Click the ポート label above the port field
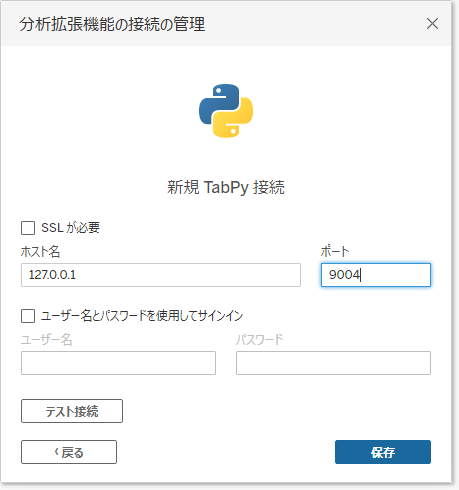 (335, 252)
